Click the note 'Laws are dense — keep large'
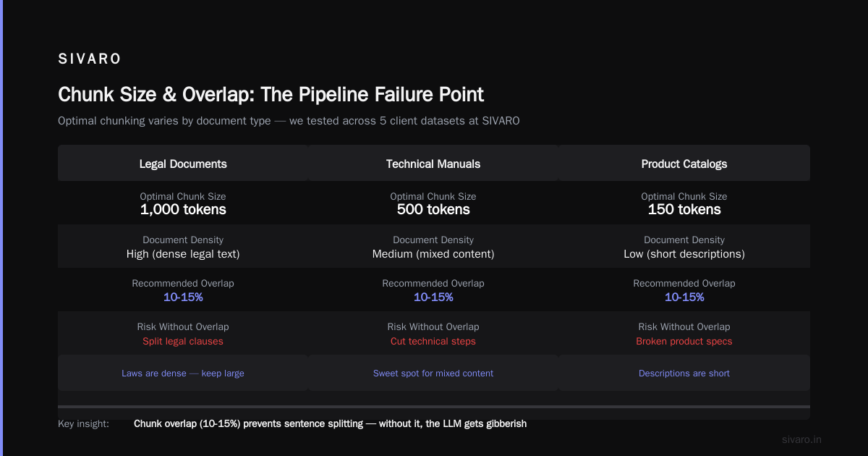 point(183,373)
